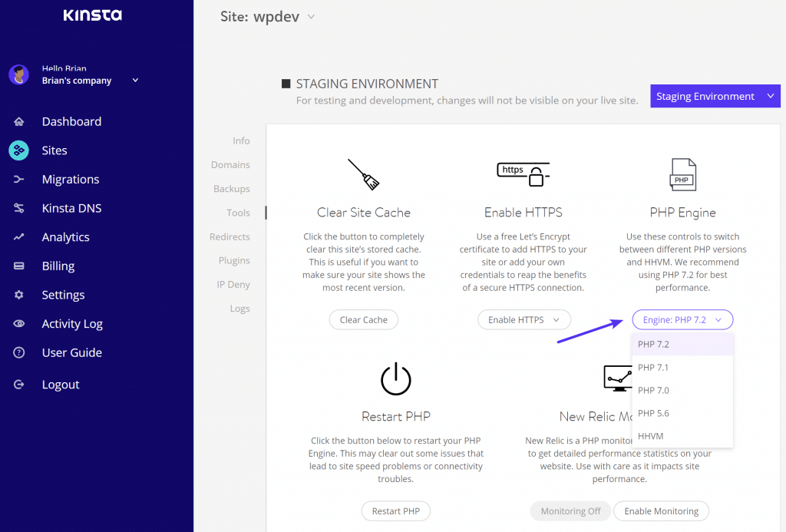Click the Clear Cache button
This screenshot has height=532, width=786.
[363, 320]
